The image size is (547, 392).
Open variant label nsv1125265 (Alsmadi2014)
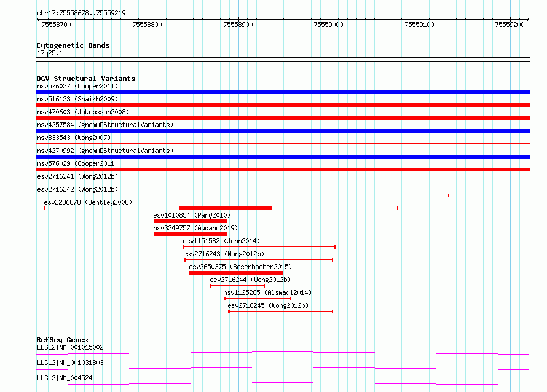coord(267,292)
